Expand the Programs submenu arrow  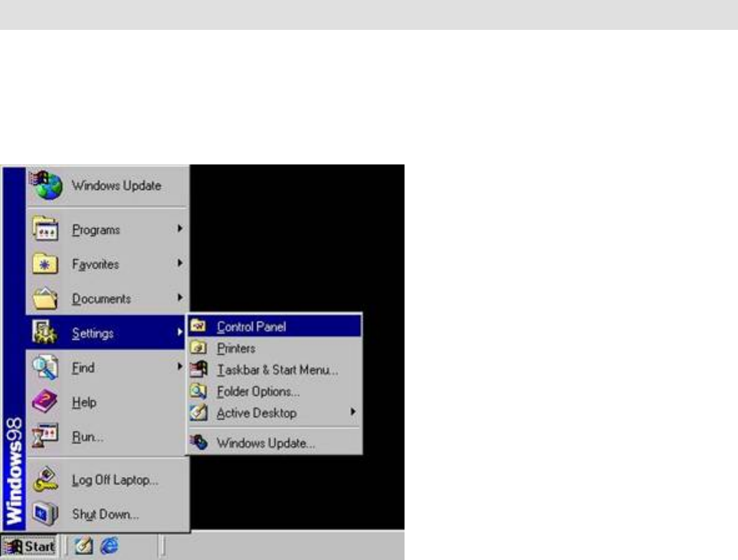pyautogui.click(x=180, y=229)
